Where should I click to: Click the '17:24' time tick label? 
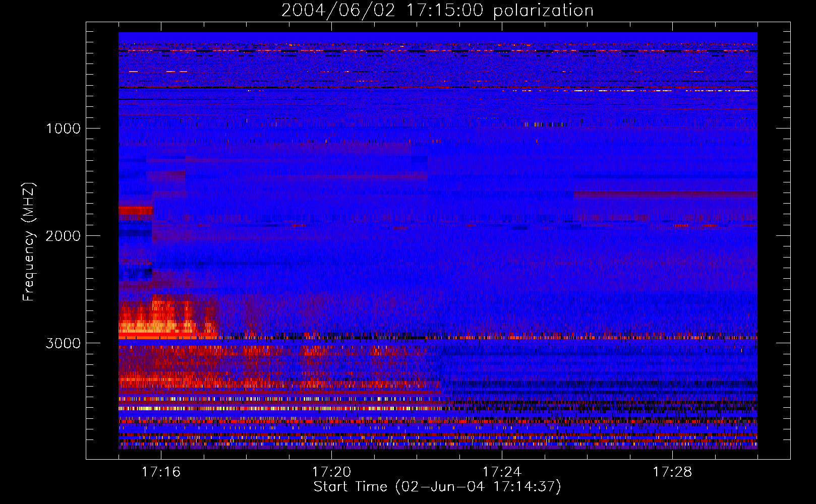pos(502,472)
